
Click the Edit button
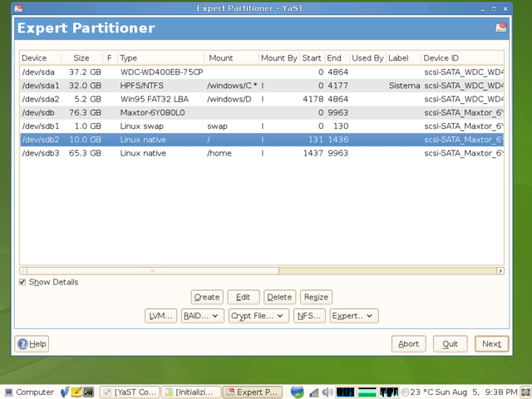point(244,298)
